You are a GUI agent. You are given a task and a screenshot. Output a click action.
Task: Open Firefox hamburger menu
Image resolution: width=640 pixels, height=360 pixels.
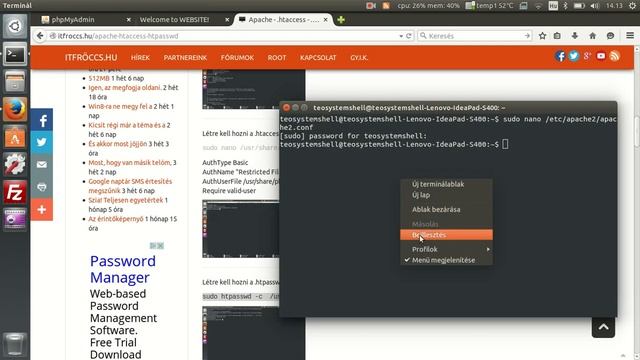click(x=630, y=36)
